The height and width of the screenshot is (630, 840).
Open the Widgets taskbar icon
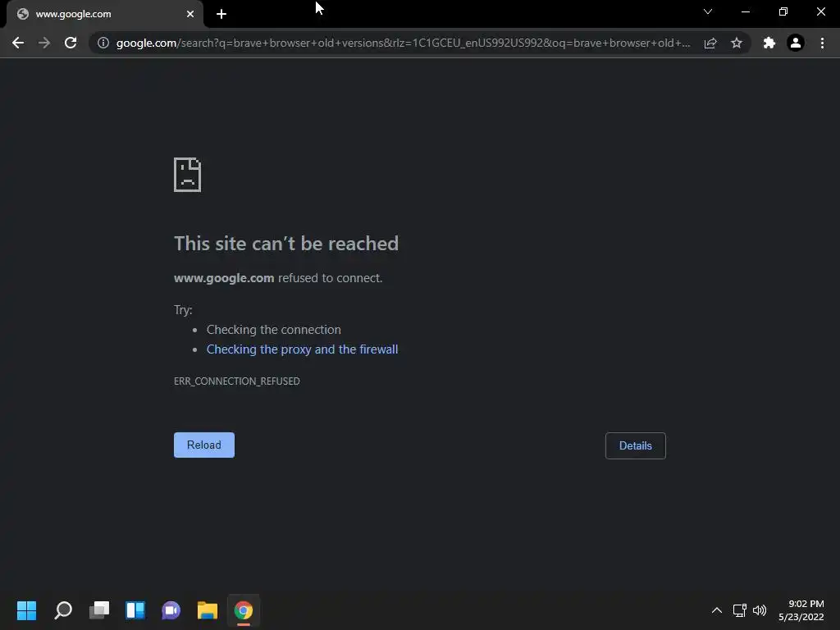pos(135,610)
